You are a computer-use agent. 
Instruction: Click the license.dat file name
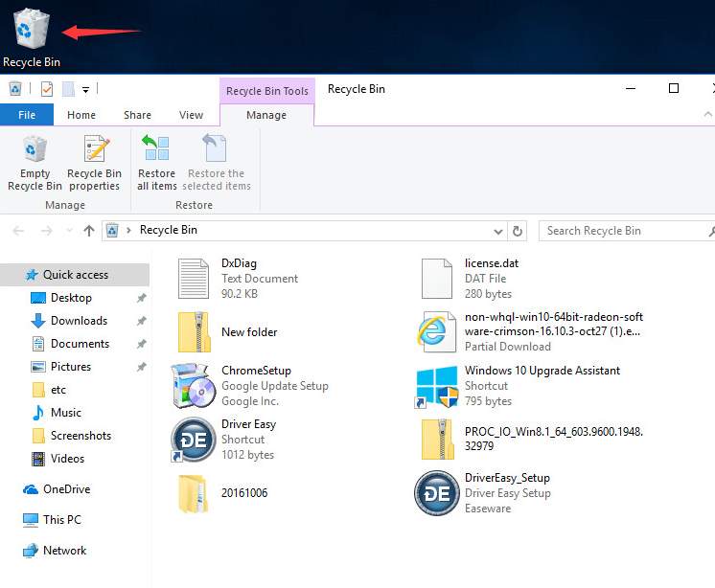[x=492, y=263]
